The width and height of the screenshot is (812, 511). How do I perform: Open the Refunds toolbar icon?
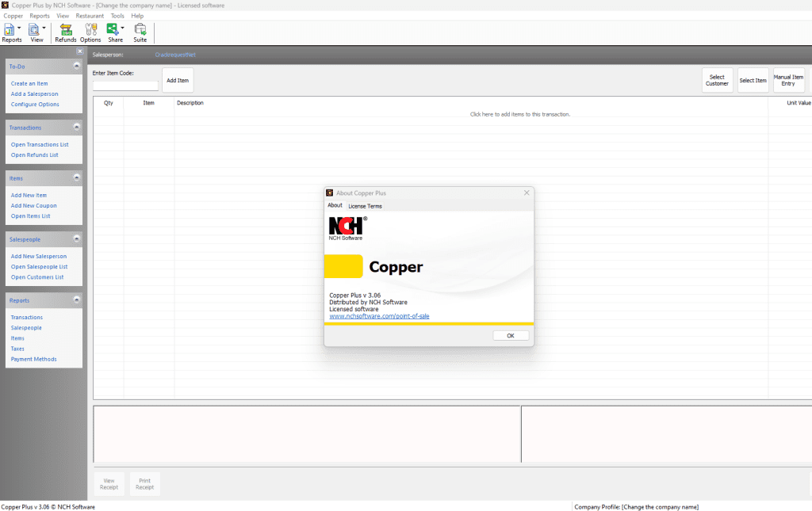pyautogui.click(x=66, y=32)
